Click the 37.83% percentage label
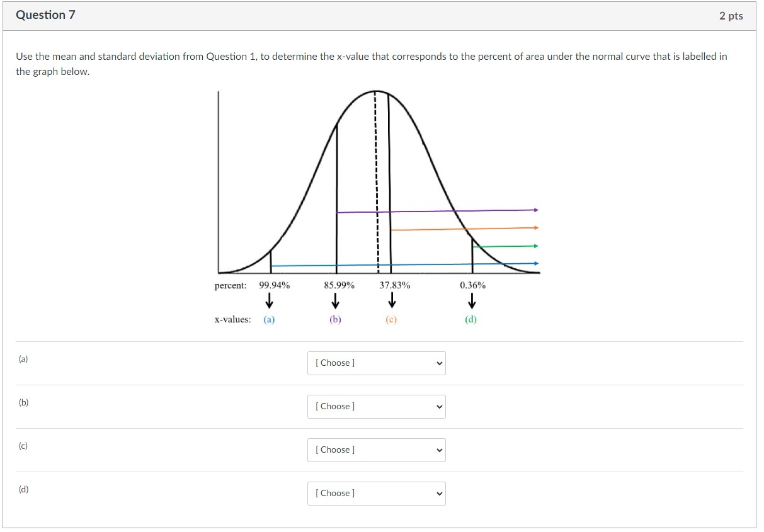764x532 pixels. click(x=394, y=285)
